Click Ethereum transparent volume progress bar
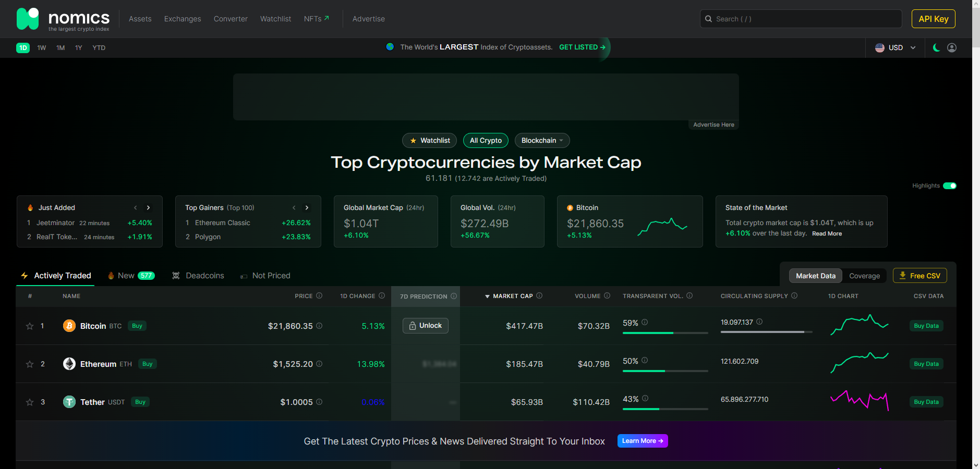The image size is (980, 469). click(x=666, y=371)
